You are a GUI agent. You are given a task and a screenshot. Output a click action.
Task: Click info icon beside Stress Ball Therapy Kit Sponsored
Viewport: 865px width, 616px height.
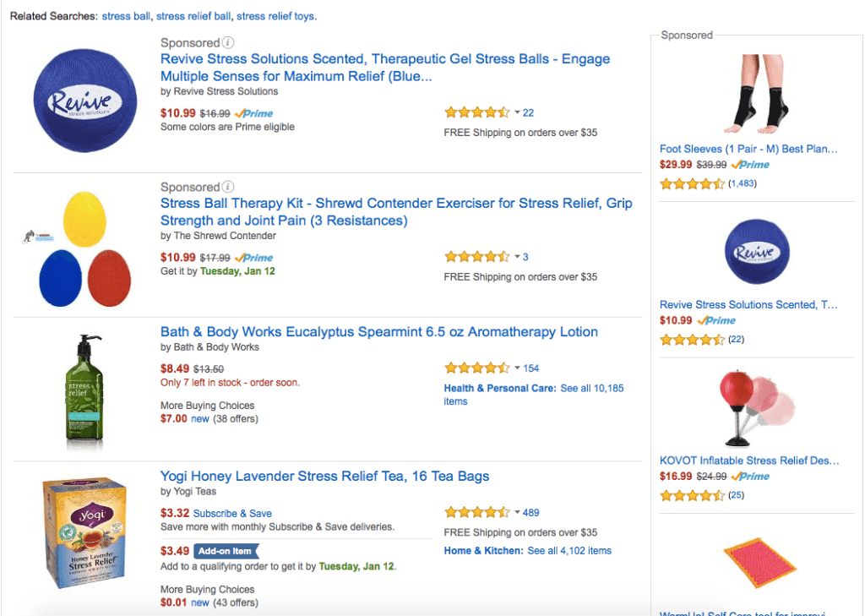click(228, 188)
